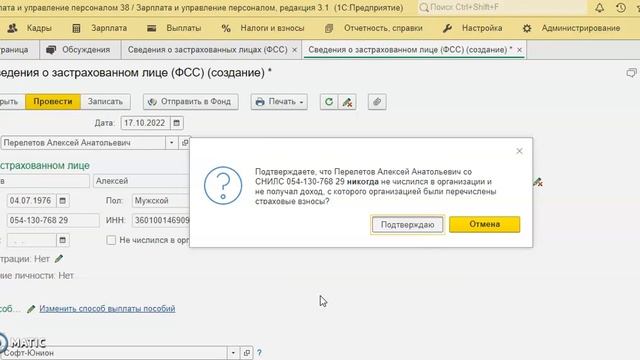The width and height of the screenshot is (640, 360).
Task: Toggle Не числился в организации checkbox
Action: 111,240
